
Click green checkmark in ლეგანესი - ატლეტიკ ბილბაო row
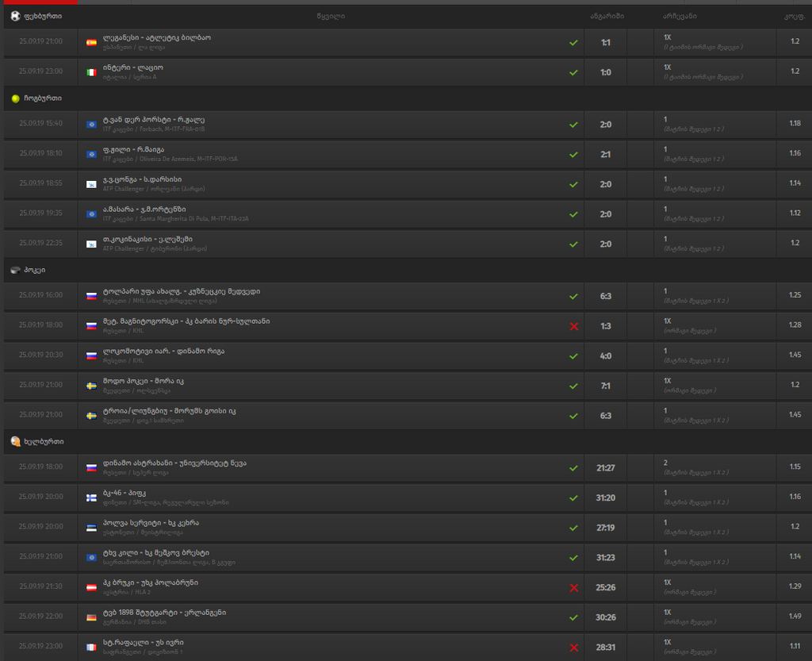click(574, 43)
